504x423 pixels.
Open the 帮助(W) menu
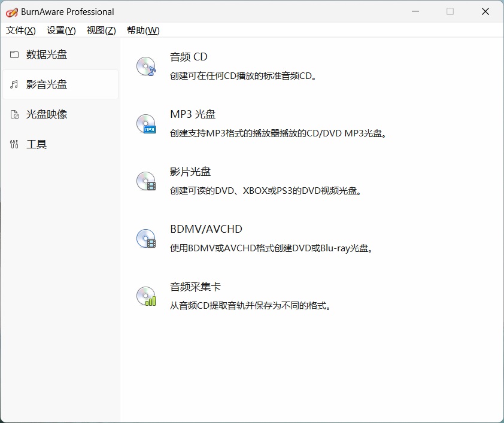pos(143,31)
